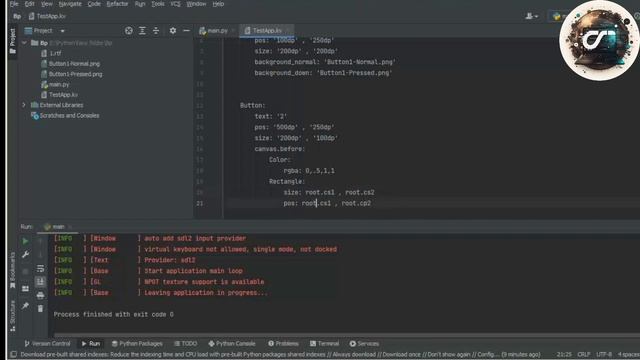This screenshot has height=360, width=640.
Task: Click Bp in the navigation breadcrumb
Action: 17,16
